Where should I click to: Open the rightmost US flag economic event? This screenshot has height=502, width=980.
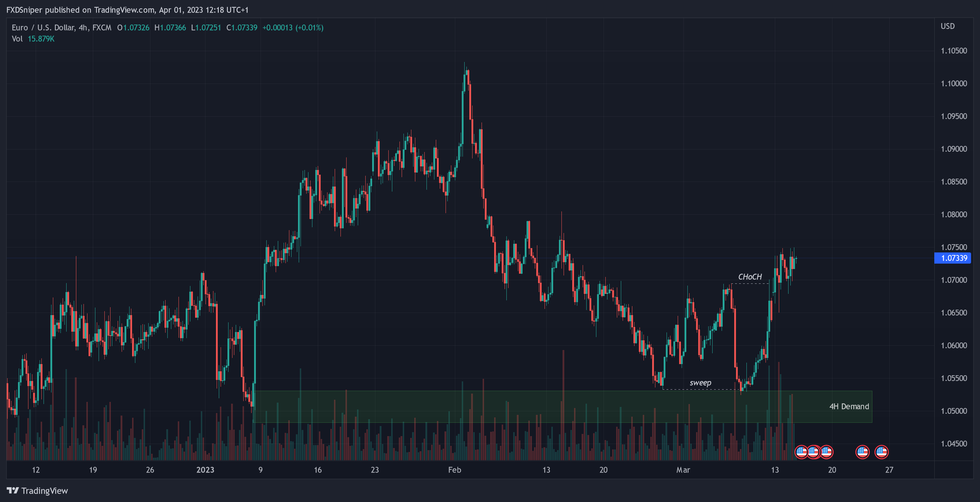tap(881, 452)
